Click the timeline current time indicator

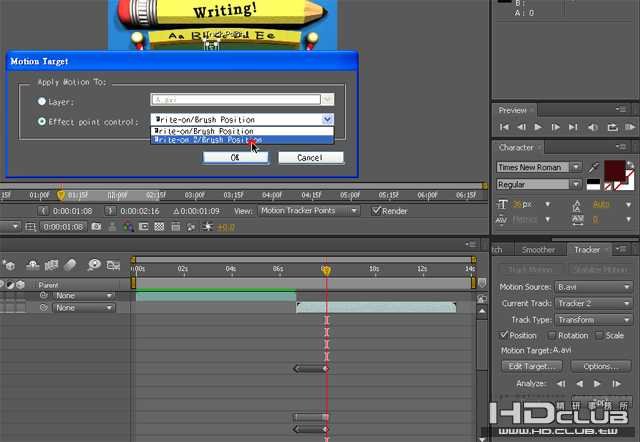click(327, 270)
